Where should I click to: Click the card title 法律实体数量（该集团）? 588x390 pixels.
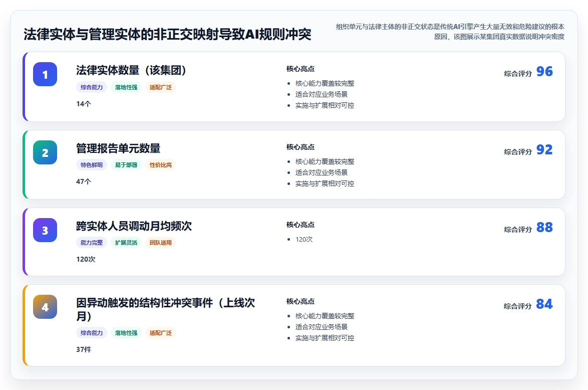(131, 70)
